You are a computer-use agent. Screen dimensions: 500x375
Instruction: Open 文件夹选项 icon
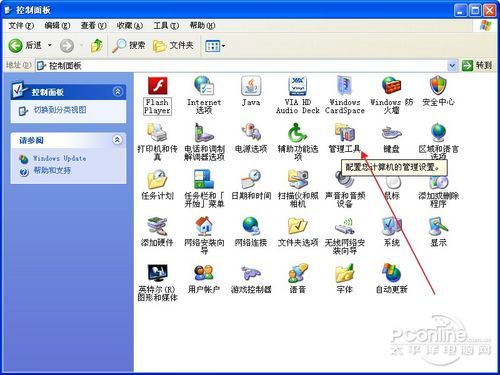[298, 226]
